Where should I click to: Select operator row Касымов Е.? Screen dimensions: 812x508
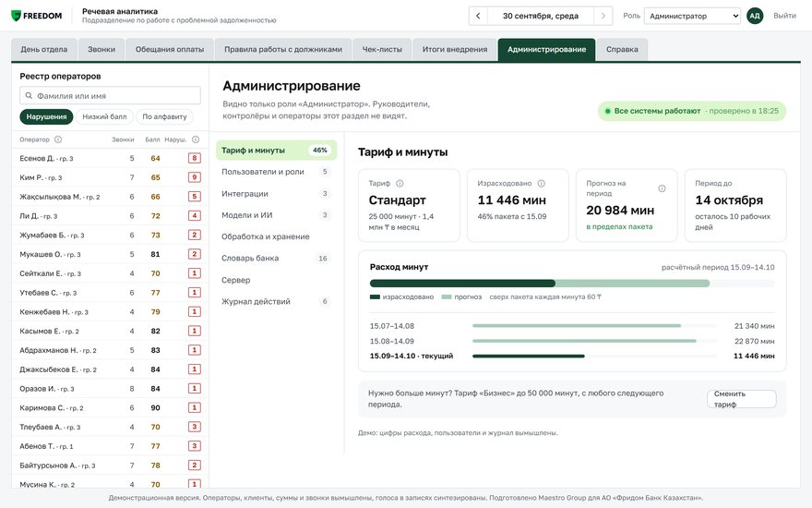[x=111, y=331]
